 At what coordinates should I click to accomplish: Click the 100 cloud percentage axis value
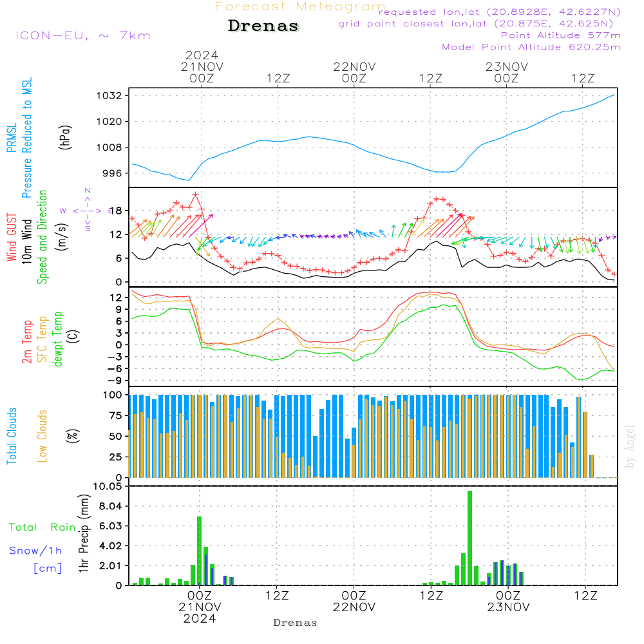tap(113, 395)
